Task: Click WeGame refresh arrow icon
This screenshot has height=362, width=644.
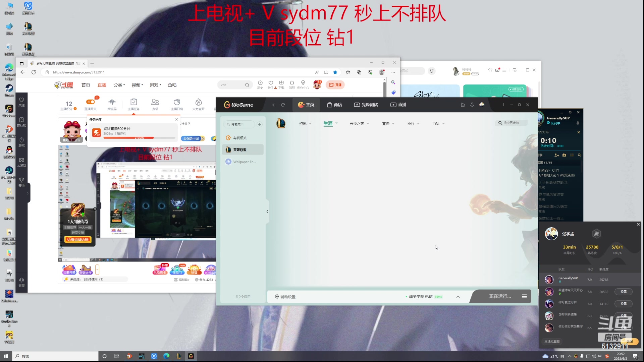Action: point(283,105)
